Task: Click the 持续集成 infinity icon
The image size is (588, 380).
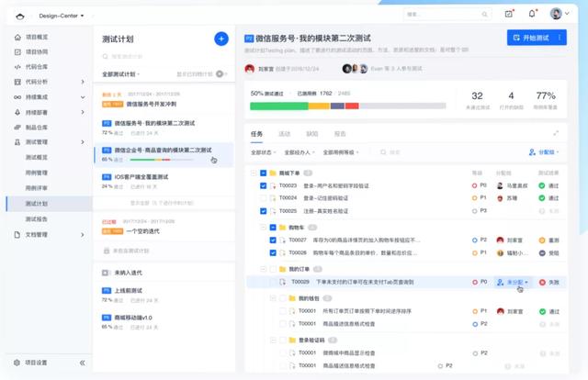Action: (17, 97)
